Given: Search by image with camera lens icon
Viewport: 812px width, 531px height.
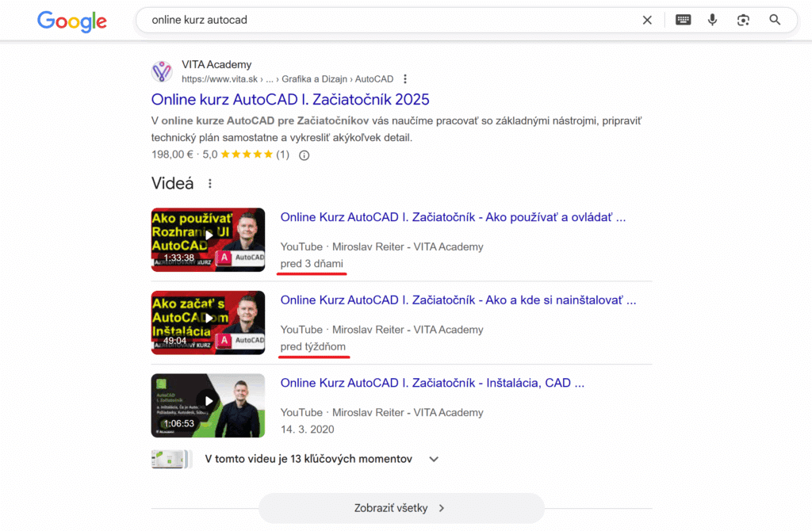Looking at the screenshot, I should (743, 20).
